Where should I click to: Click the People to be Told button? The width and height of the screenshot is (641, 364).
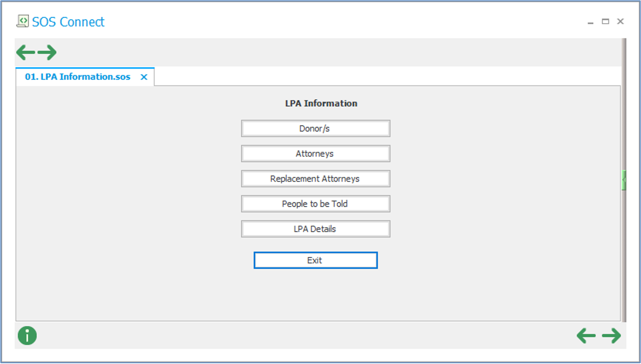click(315, 204)
